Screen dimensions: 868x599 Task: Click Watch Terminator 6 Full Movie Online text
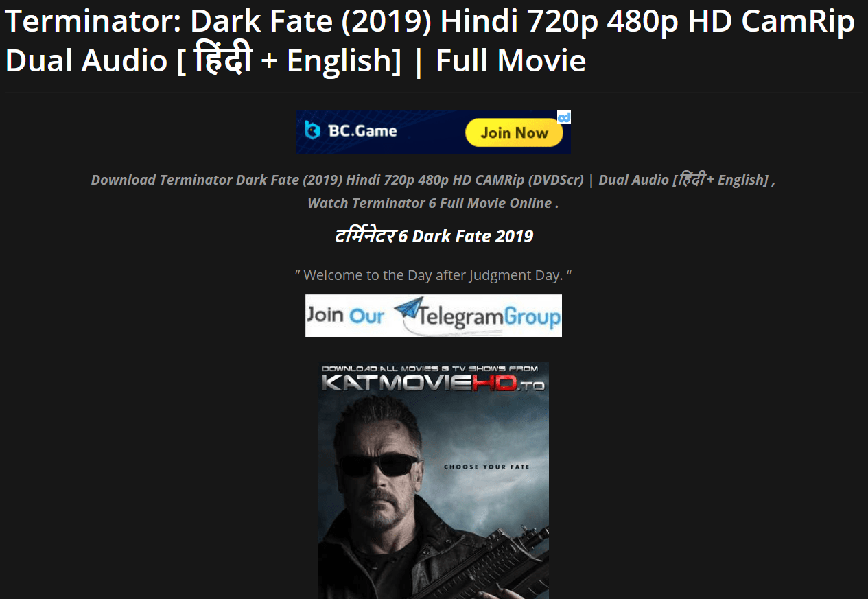[433, 203]
